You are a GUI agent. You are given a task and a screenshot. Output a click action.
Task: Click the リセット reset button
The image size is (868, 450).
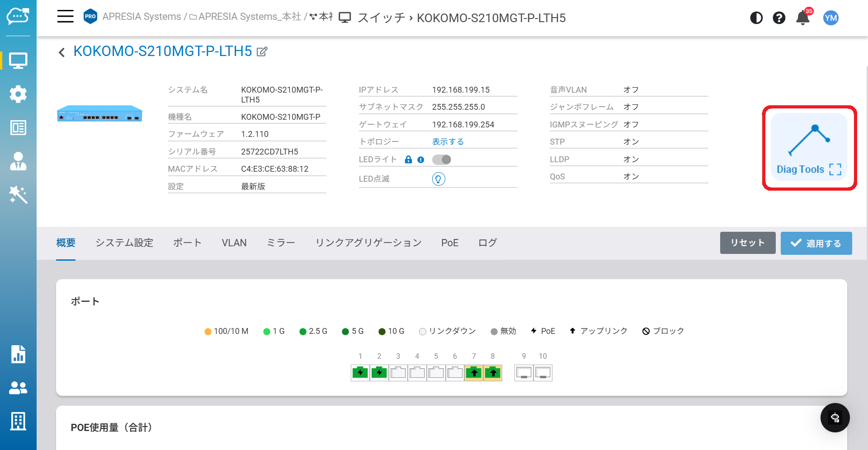tap(747, 243)
